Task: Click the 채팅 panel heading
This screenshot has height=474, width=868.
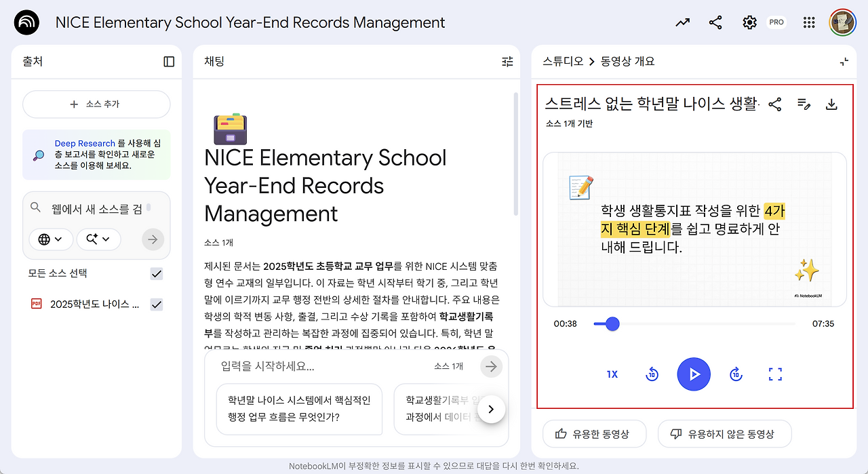Action: point(214,62)
